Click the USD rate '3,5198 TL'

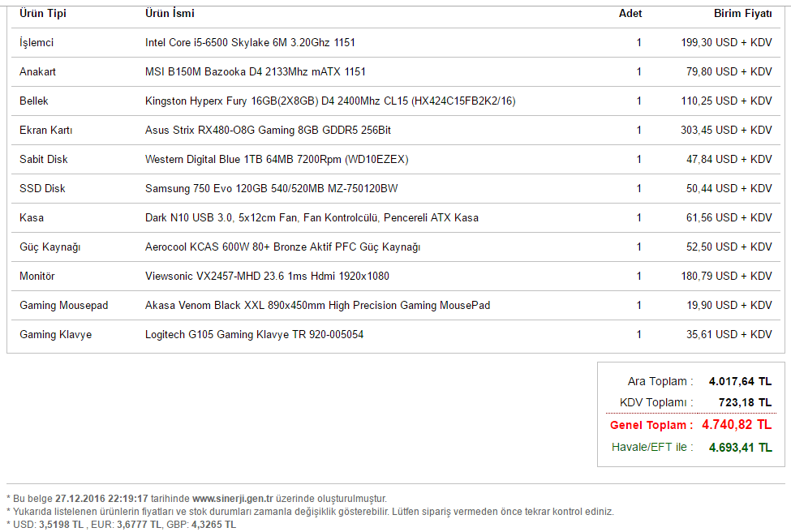pos(61,525)
